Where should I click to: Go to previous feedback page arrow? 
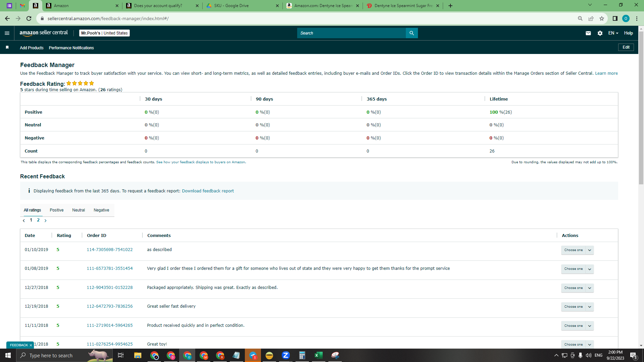[24, 221]
